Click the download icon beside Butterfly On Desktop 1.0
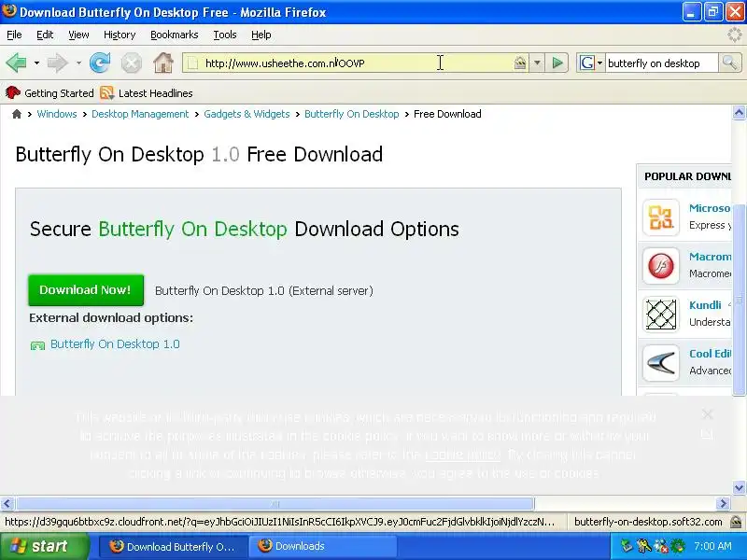The height and width of the screenshot is (560, 747). click(37, 344)
